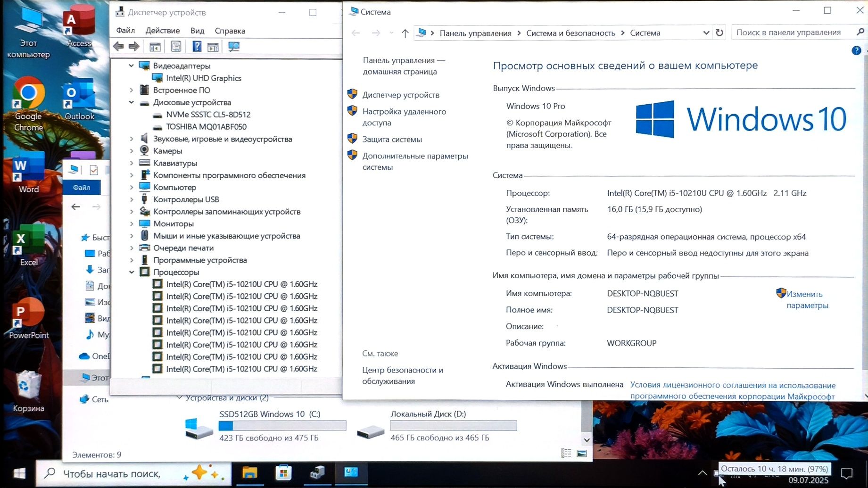
Task: Open File Explorer from the taskbar
Action: (x=250, y=472)
